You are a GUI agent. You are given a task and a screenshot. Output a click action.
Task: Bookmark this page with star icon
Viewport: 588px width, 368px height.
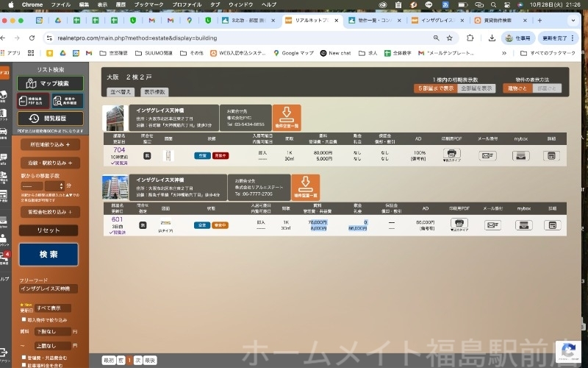[450, 38]
